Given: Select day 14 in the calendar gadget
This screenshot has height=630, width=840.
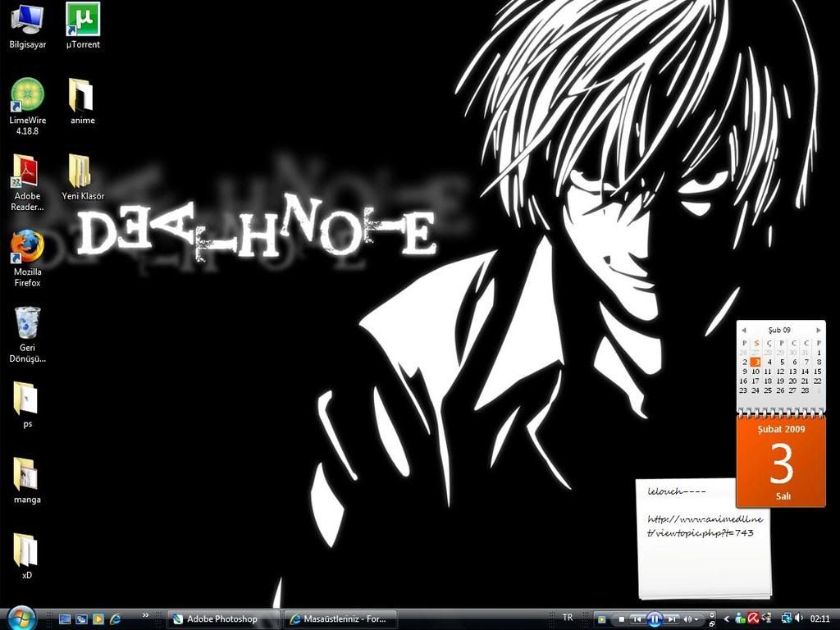Looking at the screenshot, I should pos(806,372).
